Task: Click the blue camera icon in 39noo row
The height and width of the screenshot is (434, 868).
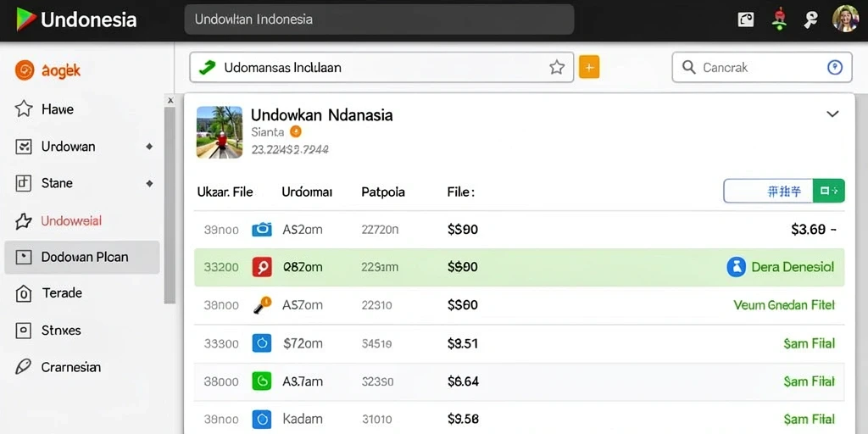Action: [262, 229]
